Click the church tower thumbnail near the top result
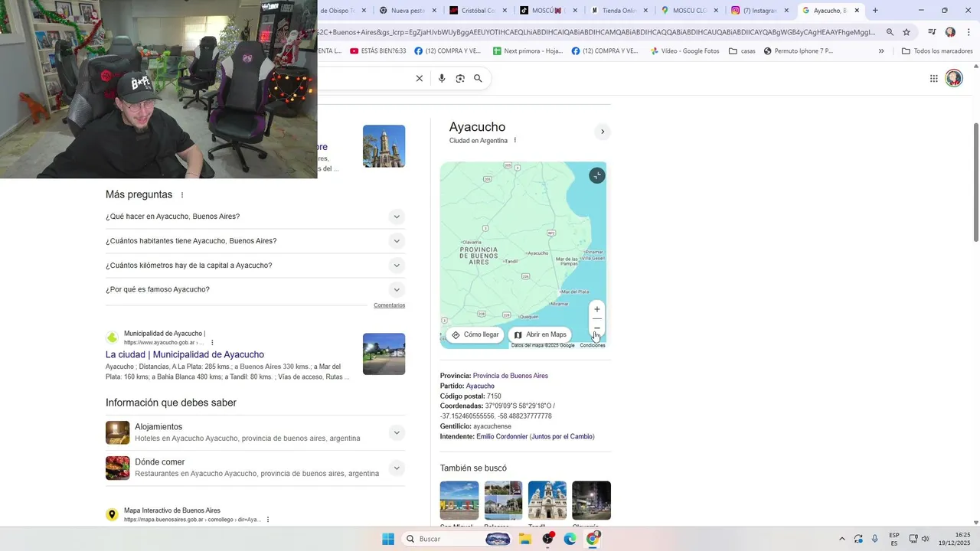This screenshot has width=980, height=551. click(384, 146)
